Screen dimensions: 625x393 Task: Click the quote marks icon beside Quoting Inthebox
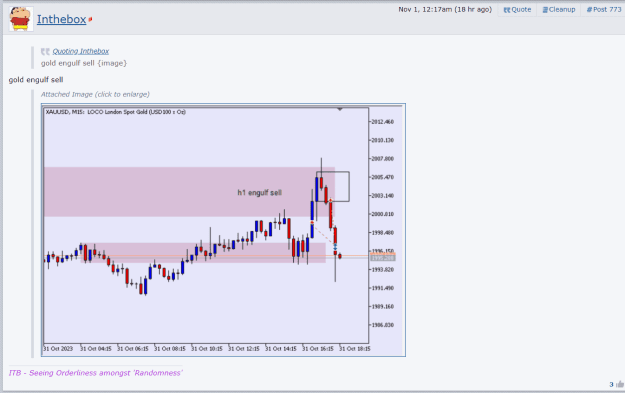coord(45,51)
